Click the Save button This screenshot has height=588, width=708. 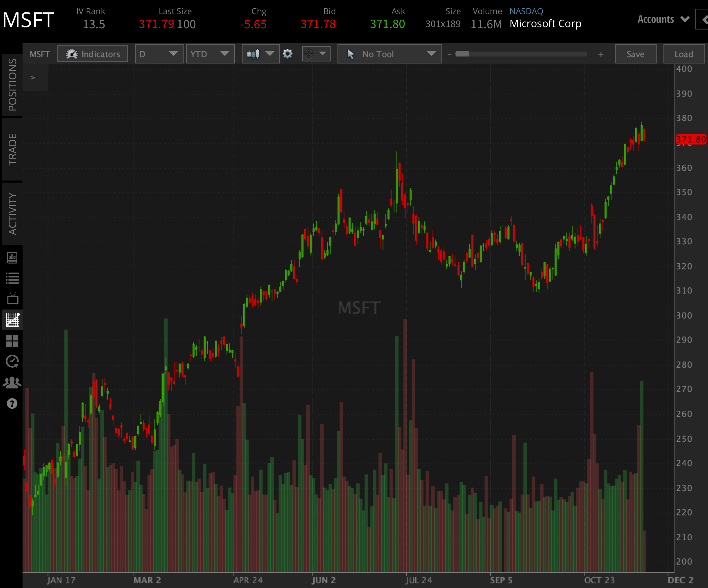point(635,54)
